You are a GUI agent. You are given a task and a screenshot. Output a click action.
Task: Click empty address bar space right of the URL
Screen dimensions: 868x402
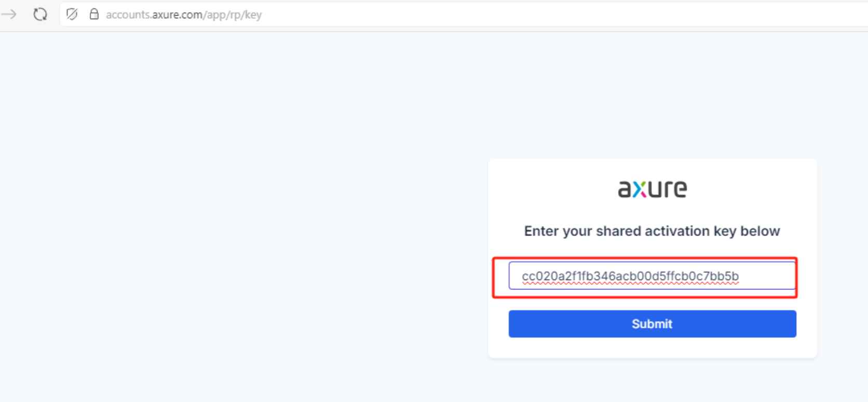pos(519,15)
